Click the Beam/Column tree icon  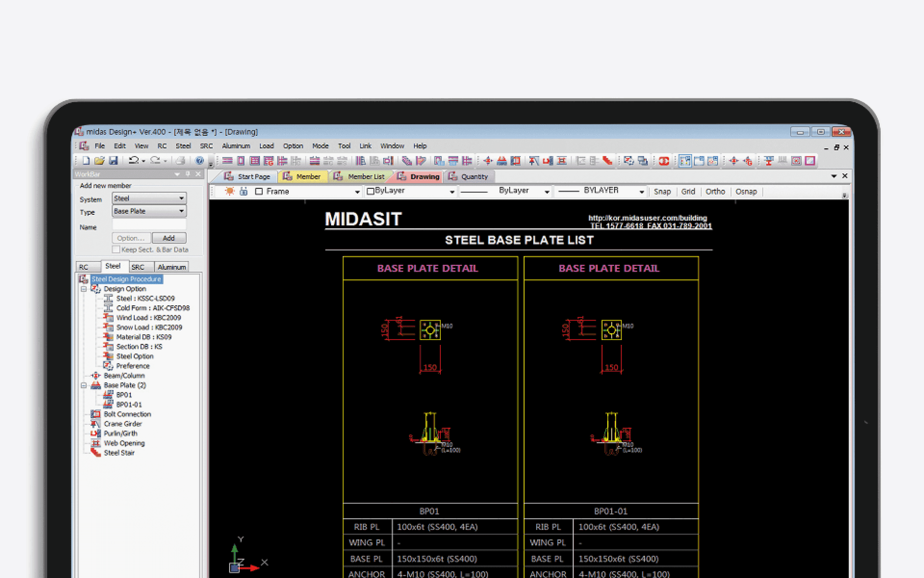(x=96, y=376)
